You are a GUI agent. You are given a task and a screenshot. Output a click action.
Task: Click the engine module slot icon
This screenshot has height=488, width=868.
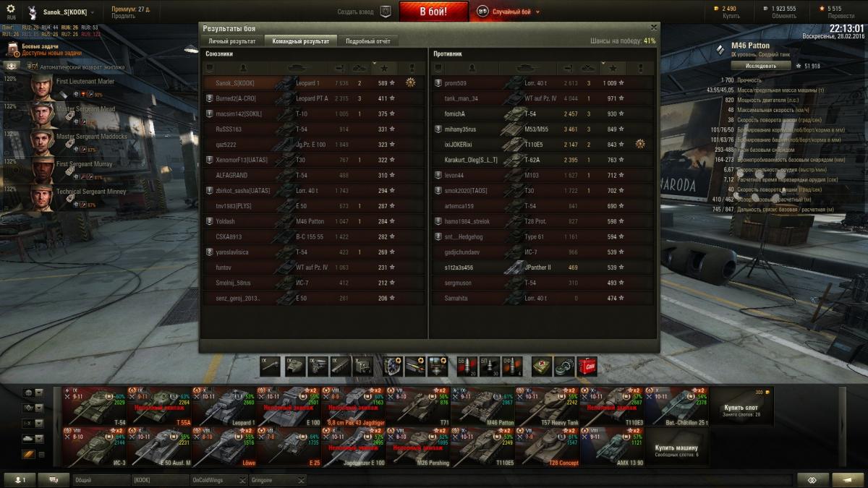pyautogui.click(x=318, y=367)
